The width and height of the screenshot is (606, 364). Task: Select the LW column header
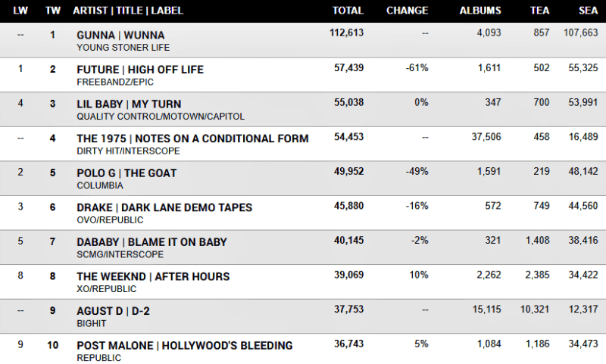pyautogui.click(x=20, y=11)
